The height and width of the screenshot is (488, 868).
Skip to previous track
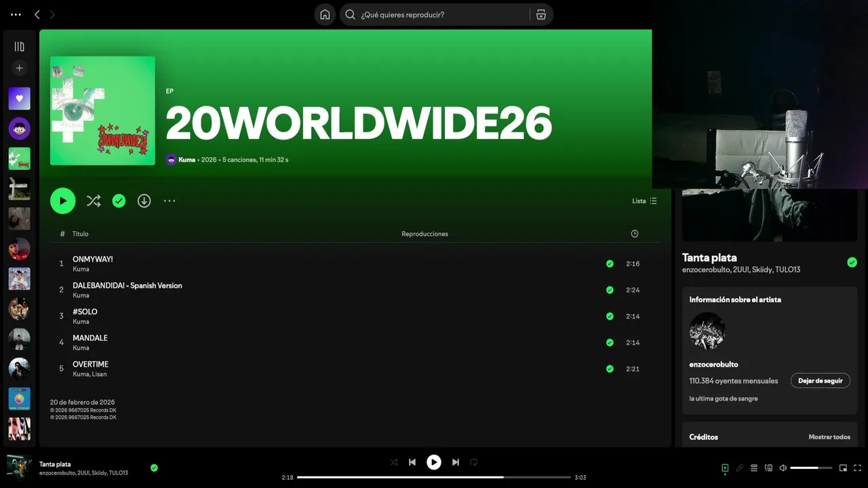click(412, 462)
